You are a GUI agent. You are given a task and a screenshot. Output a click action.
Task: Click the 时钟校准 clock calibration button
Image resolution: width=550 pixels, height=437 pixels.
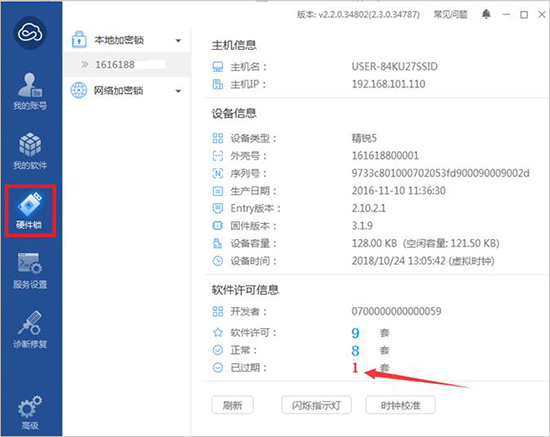[401, 405]
